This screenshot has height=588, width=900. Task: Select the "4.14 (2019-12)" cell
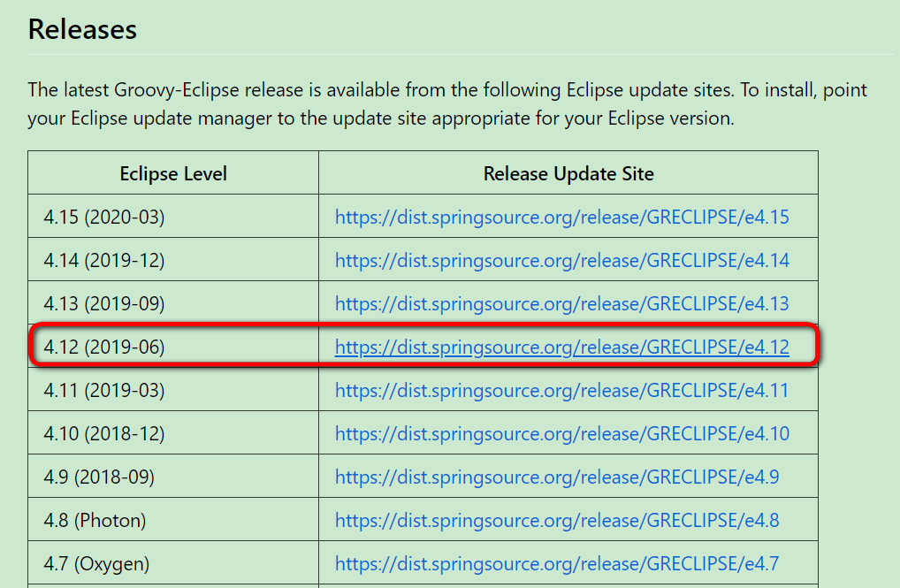[x=173, y=259]
